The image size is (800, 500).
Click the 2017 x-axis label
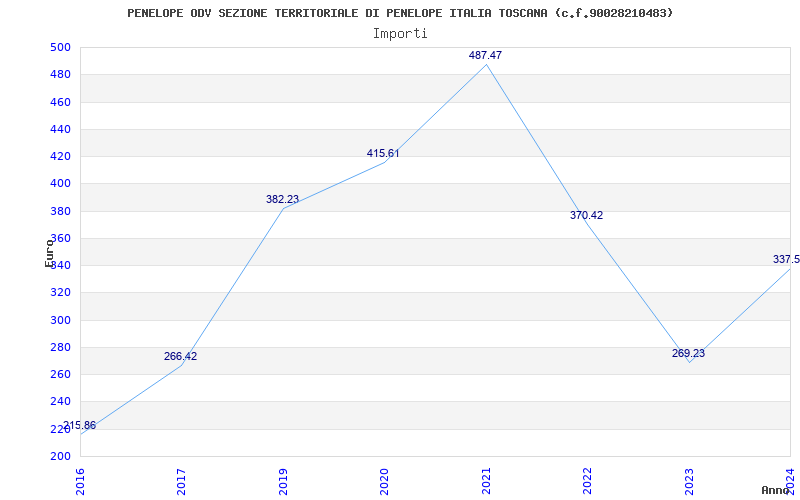[x=182, y=481]
